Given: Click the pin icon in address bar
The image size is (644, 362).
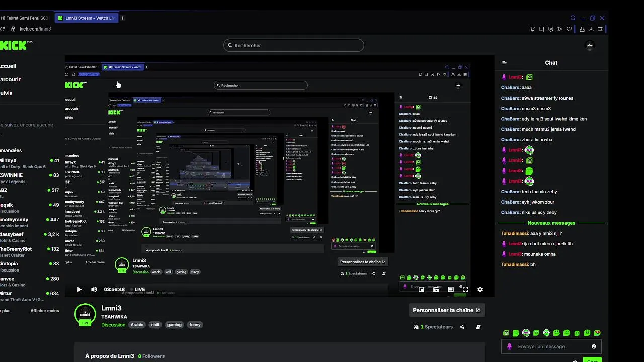Looking at the screenshot, I should click(x=533, y=29).
